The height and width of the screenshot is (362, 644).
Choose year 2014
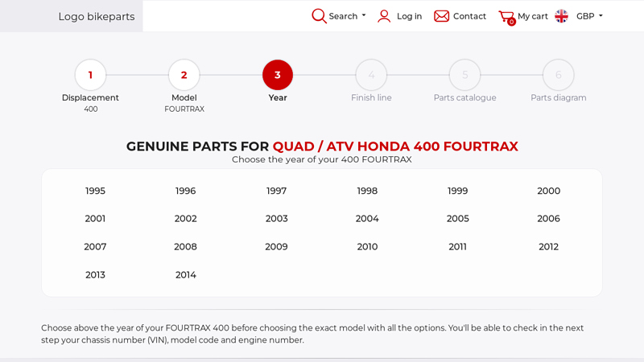pyautogui.click(x=186, y=275)
